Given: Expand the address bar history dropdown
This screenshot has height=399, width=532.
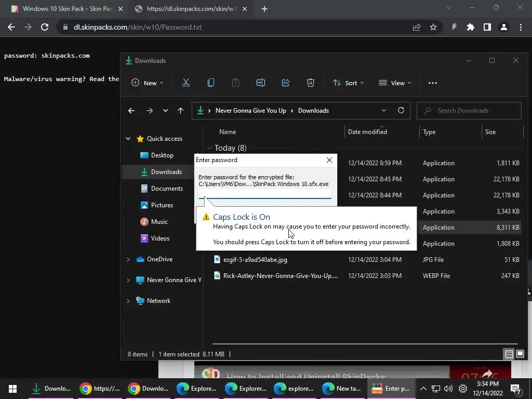Looking at the screenshot, I should coord(384,111).
